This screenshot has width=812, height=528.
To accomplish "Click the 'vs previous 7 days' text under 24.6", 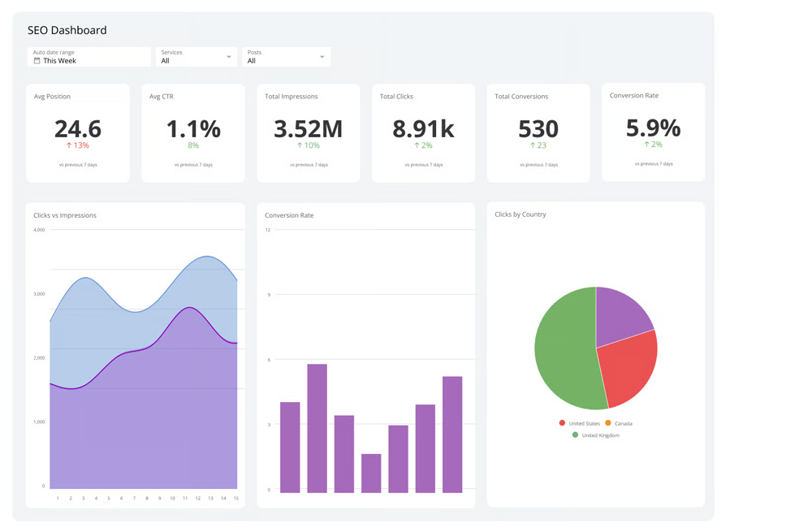I will pos(78,165).
